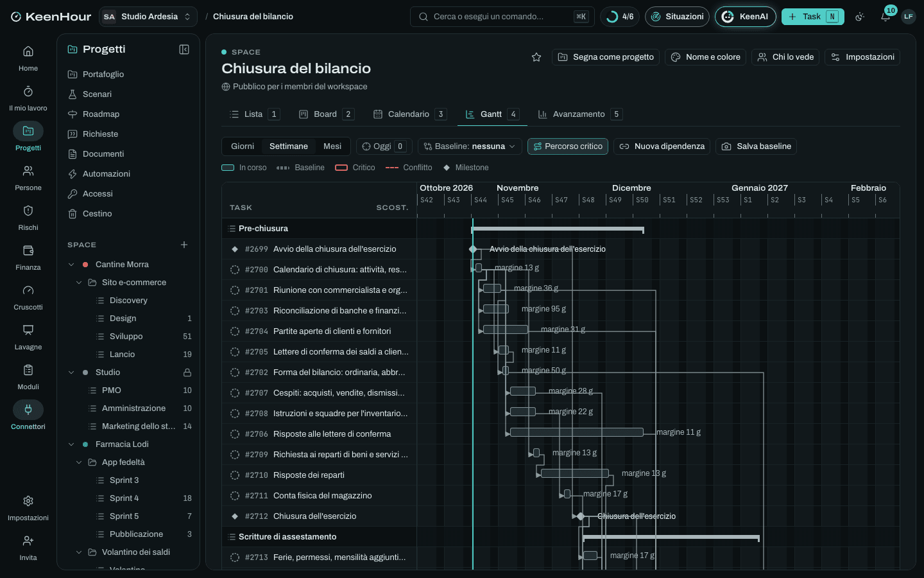The image size is (924, 578).
Task: Create new Task button
Action: point(812,17)
